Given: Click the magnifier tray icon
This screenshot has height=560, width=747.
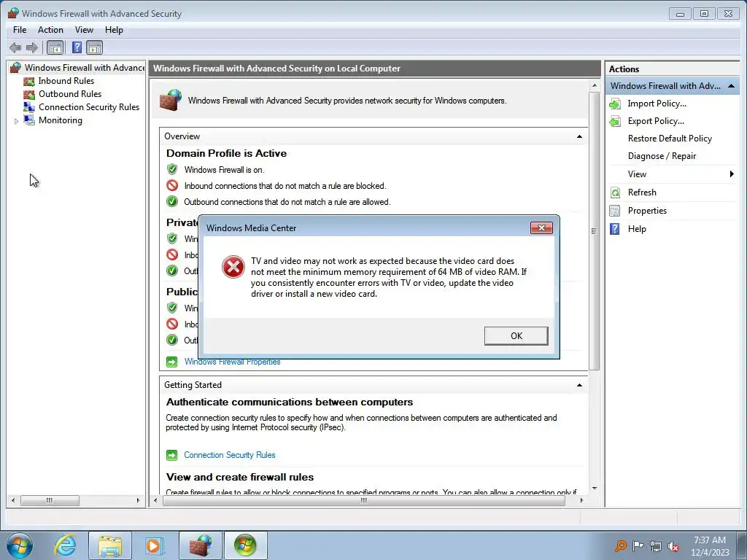Looking at the screenshot, I should coord(620,546).
